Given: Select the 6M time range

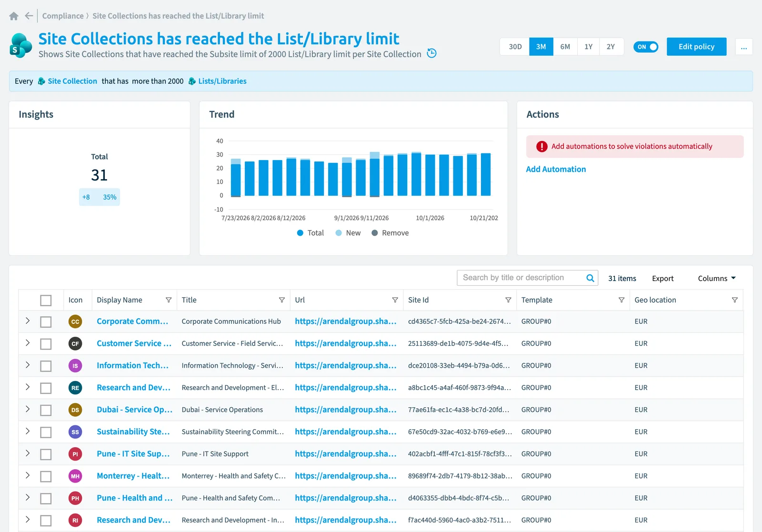Looking at the screenshot, I should [565, 47].
